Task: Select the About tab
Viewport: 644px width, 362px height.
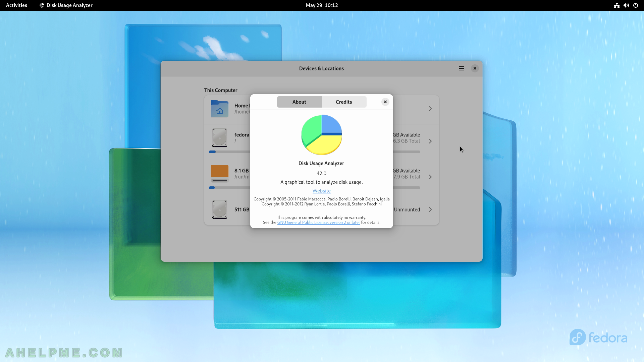Action: point(299,102)
